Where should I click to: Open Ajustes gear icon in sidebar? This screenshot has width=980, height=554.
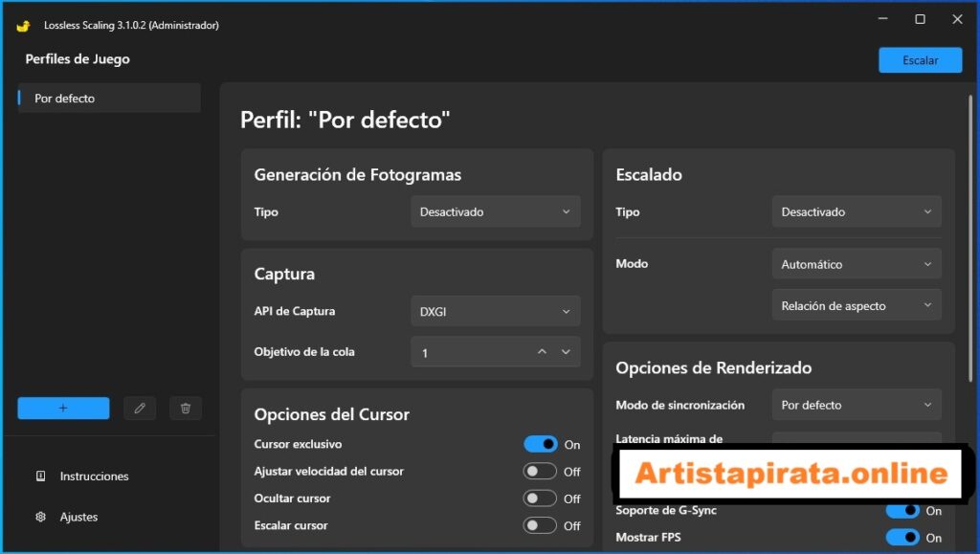(40, 517)
